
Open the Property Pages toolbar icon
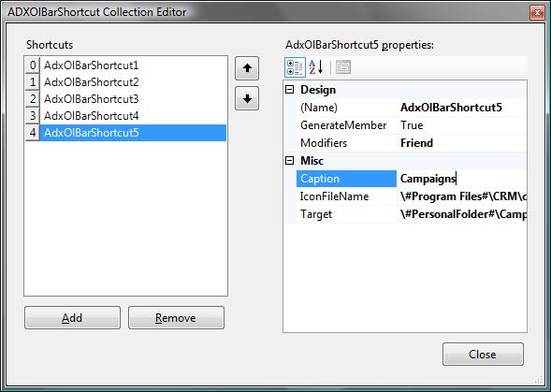click(343, 67)
